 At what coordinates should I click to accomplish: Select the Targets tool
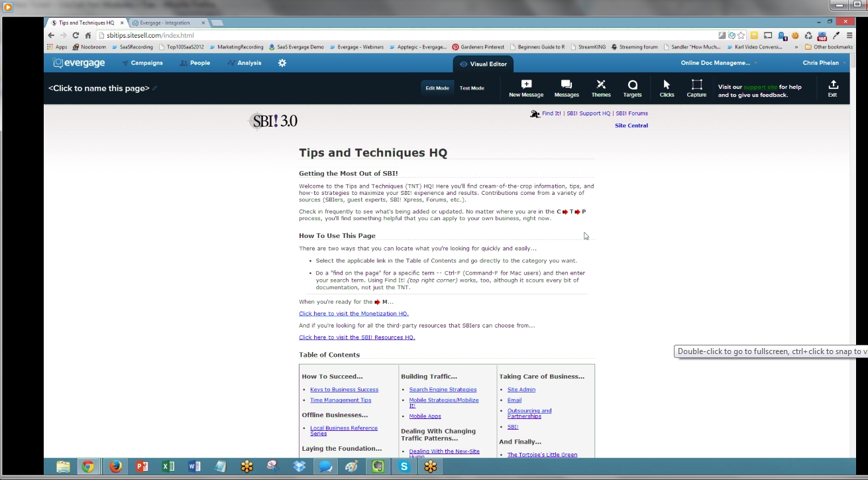[632, 85]
